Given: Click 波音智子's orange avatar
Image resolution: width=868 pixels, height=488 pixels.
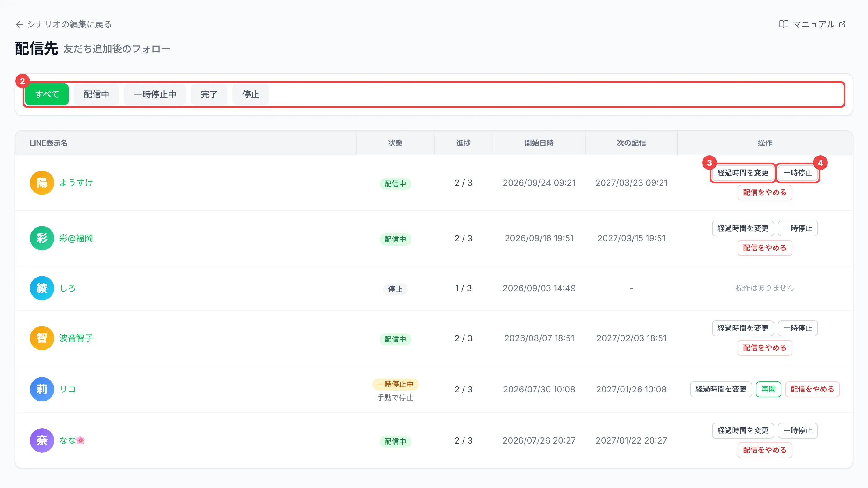Looking at the screenshot, I should point(42,338).
